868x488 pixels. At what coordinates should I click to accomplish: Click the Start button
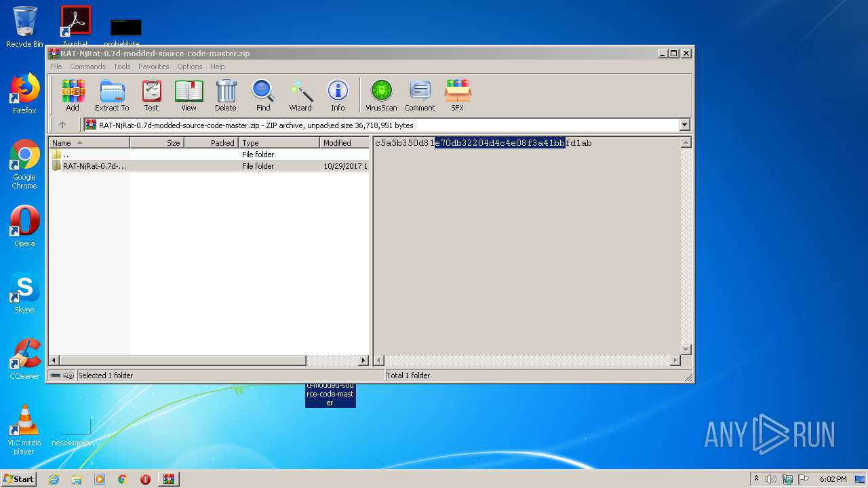coord(18,479)
